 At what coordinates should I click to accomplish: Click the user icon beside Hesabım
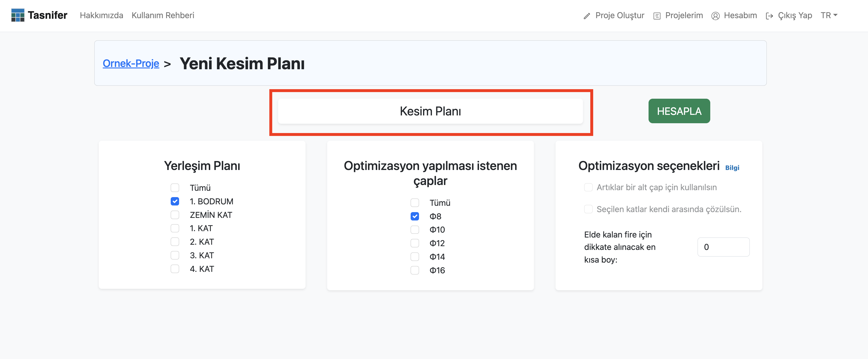pyautogui.click(x=715, y=16)
